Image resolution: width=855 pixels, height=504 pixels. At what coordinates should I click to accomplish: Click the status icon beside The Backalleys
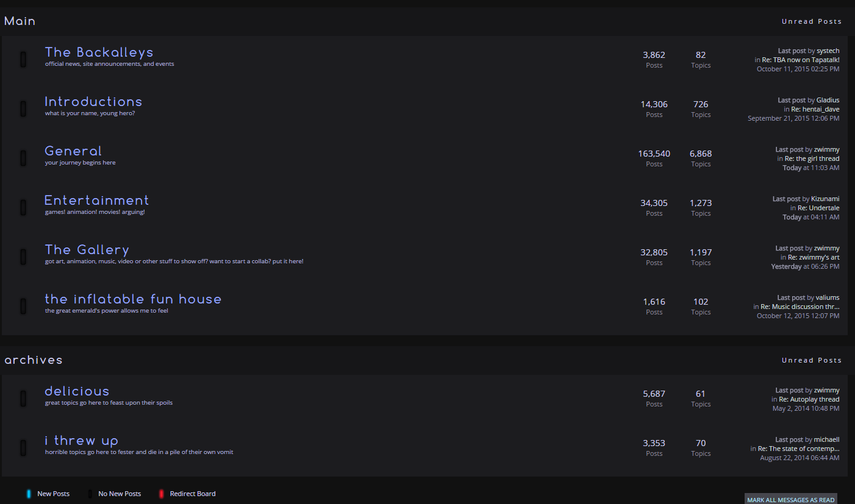23,59
